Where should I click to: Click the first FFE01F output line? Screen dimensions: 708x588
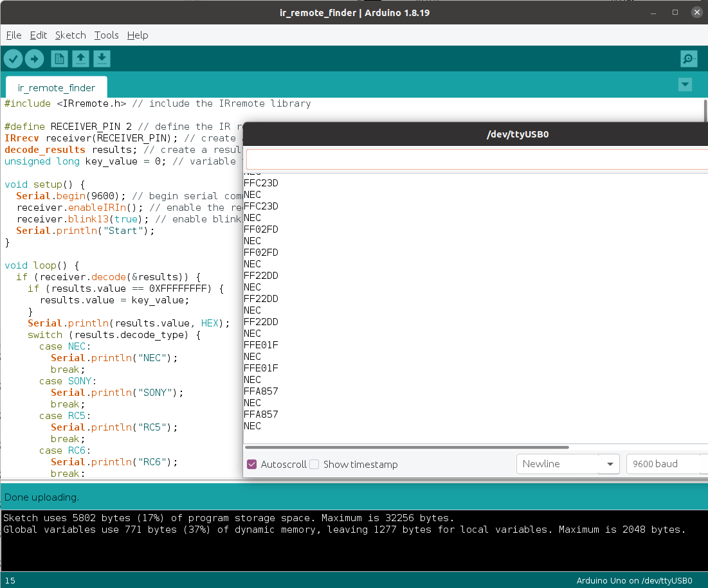tap(261, 345)
